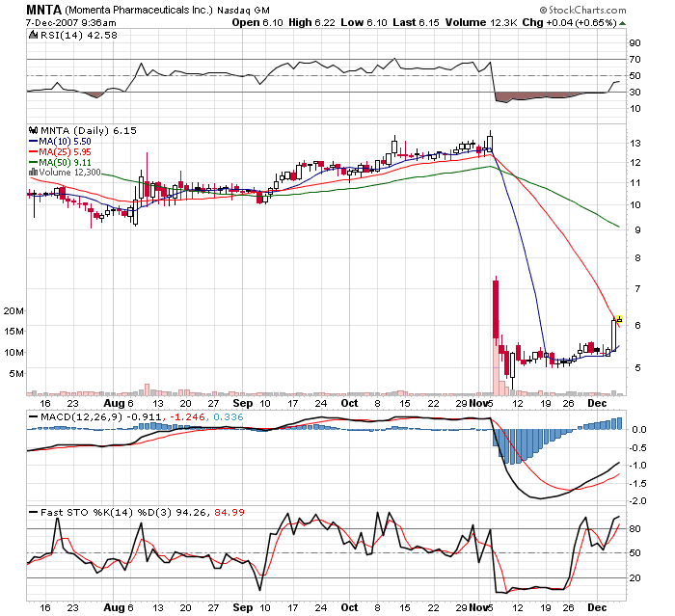The width and height of the screenshot is (675, 616).
Task: Click the 30 label on the RSI axis
Action: [x=634, y=93]
